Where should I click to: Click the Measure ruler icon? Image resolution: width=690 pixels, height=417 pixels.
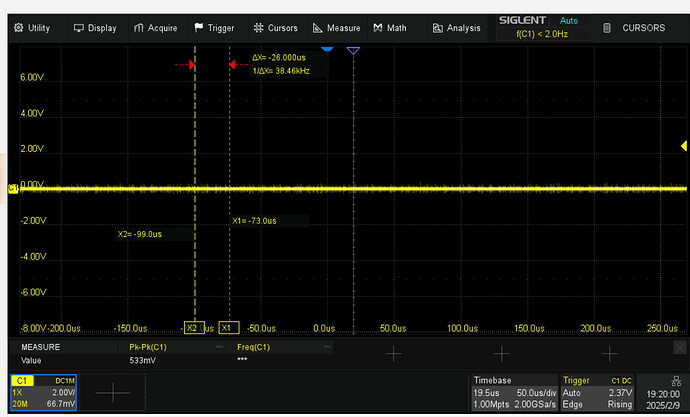coord(318,28)
